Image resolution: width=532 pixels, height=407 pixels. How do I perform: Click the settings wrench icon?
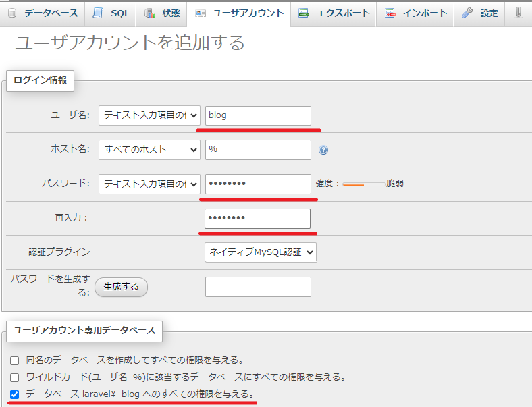tap(468, 13)
